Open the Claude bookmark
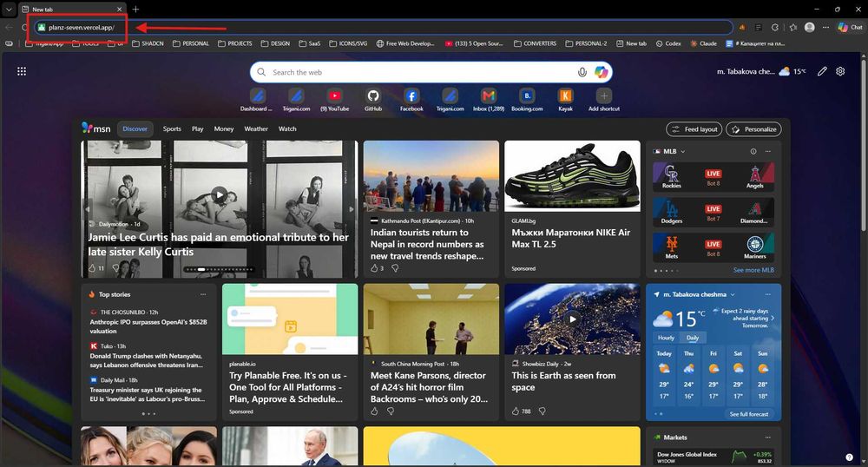 pyautogui.click(x=704, y=43)
